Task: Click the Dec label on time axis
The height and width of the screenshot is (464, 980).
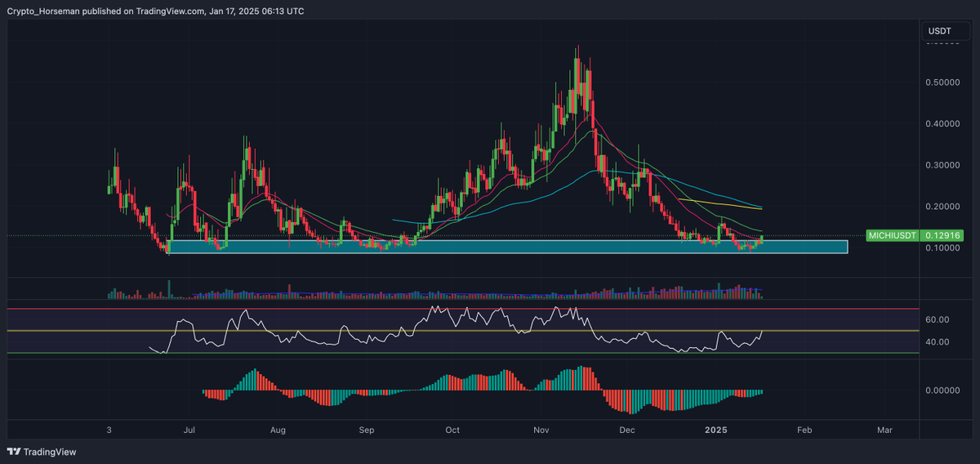Action: (x=627, y=429)
